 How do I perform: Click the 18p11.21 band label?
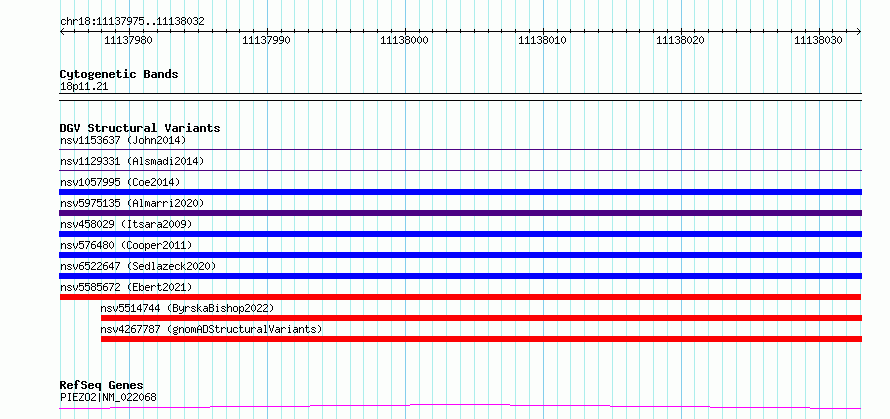pos(84,86)
